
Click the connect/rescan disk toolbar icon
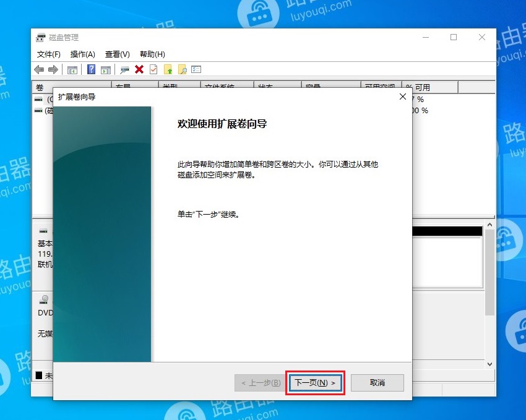click(124, 70)
